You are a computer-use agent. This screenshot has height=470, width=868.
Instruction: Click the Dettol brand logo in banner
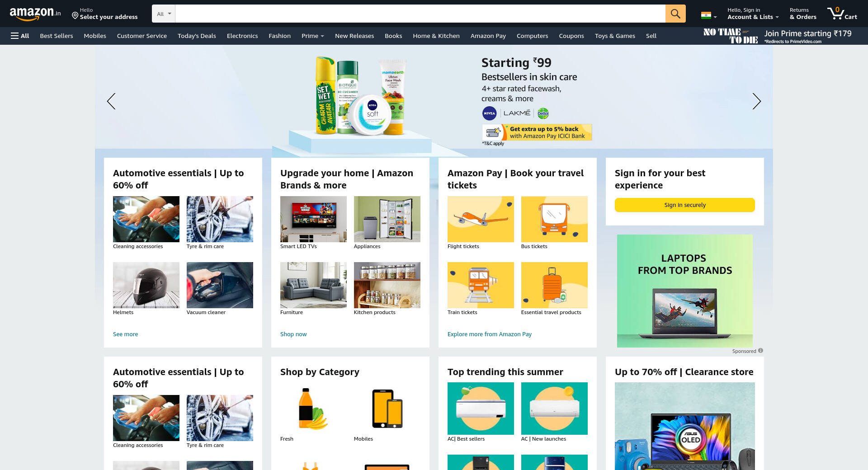click(543, 113)
